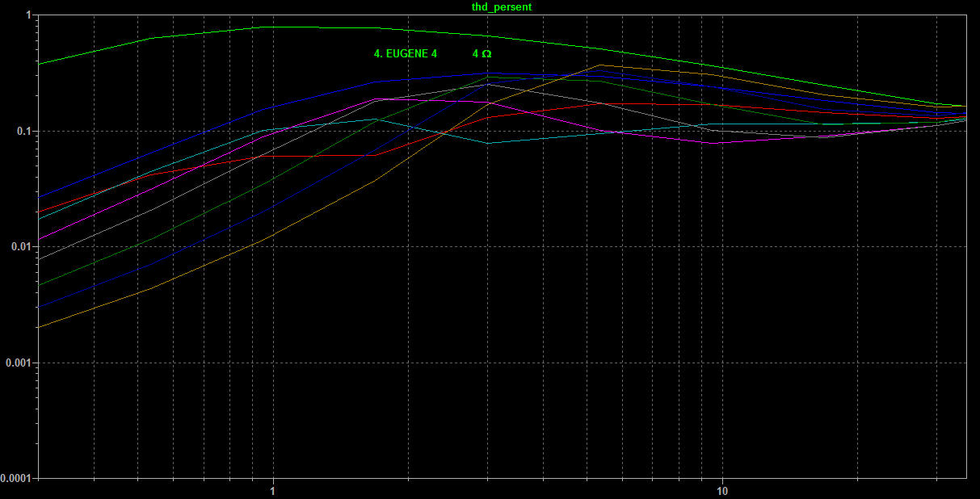The image size is (980, 499).
Task: Click the top '1' label on vertical axis
Action: (28, 15)
